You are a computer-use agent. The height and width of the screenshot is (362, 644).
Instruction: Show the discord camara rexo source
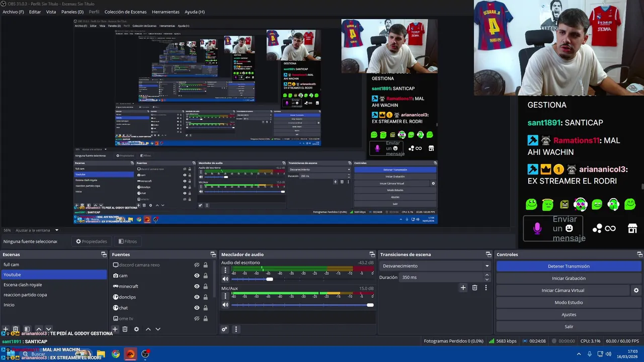(197, 265)
